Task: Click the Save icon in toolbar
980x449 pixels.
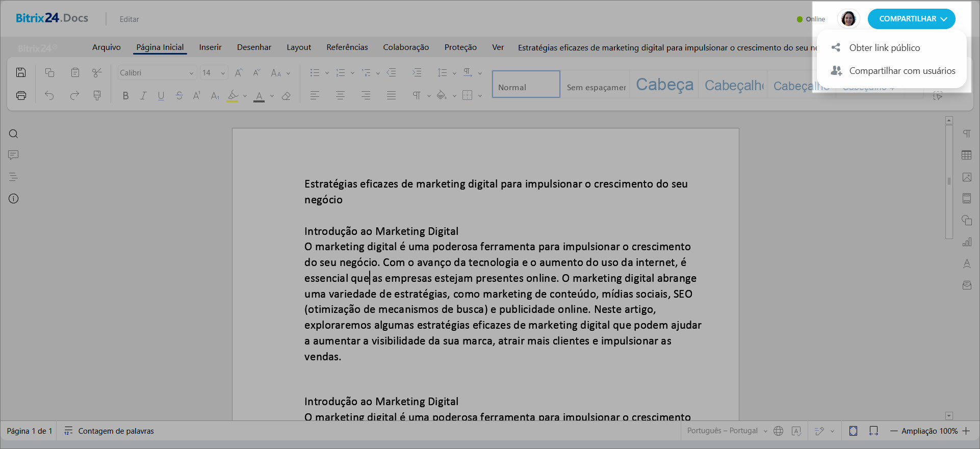Action: tap(21, 72)
